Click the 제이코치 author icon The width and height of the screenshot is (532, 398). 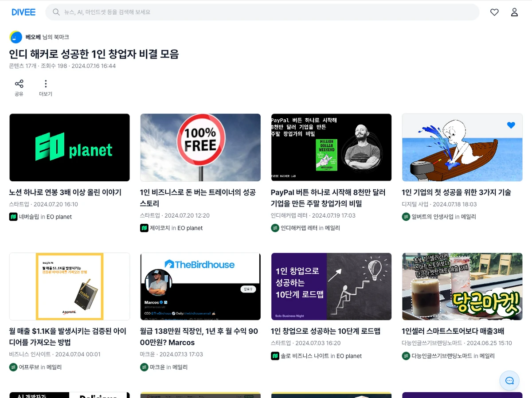point(144,228)
